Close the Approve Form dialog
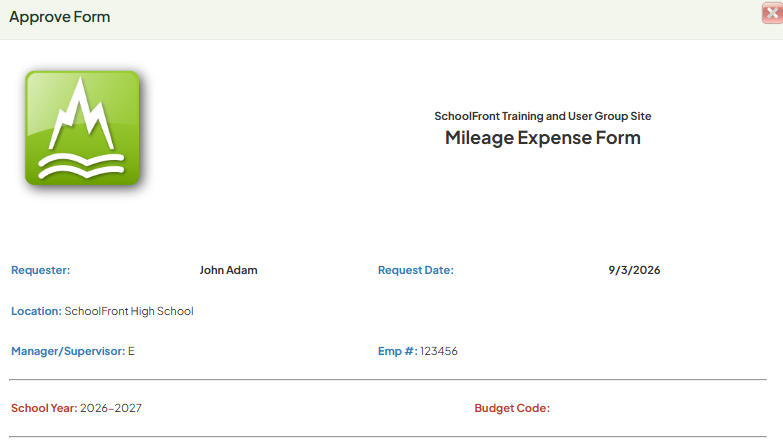Viewport: 783px width, 445px height. point(773,13)
